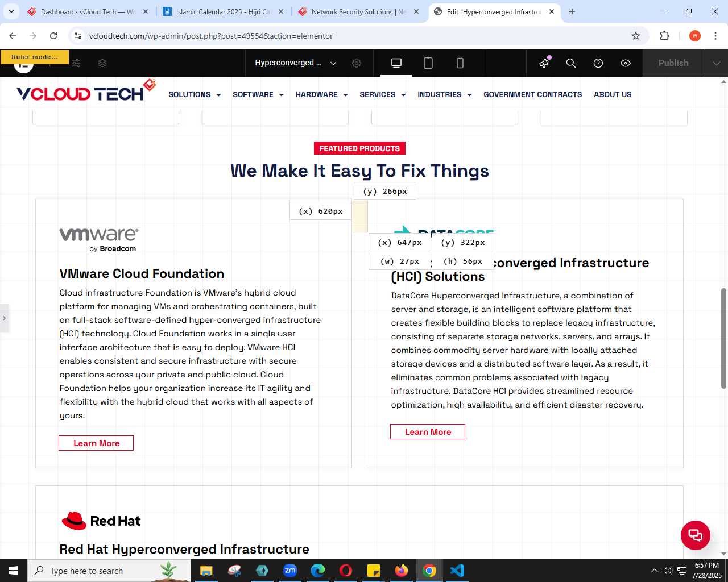Image resolution: width=728 pixels, height=582 pixels.
Task: Expand the Hardware dropdown caret
Action: tap(345, 95)
